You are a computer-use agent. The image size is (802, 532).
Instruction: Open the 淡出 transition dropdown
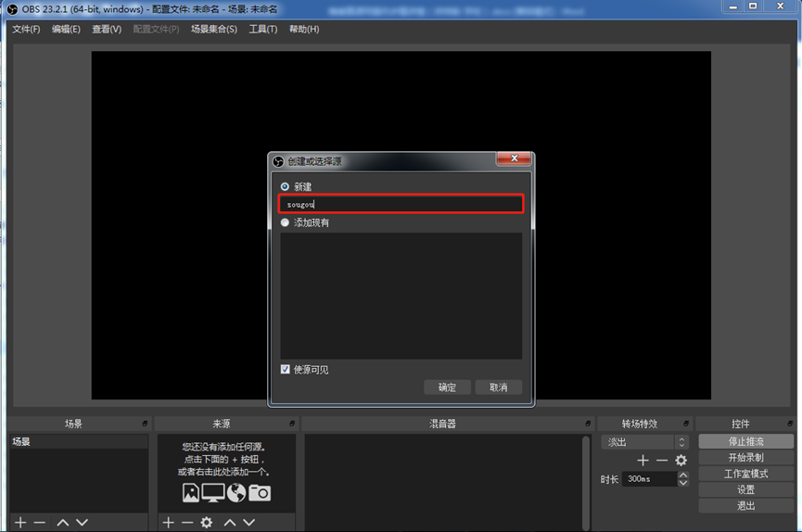click(x=645, y=442)
